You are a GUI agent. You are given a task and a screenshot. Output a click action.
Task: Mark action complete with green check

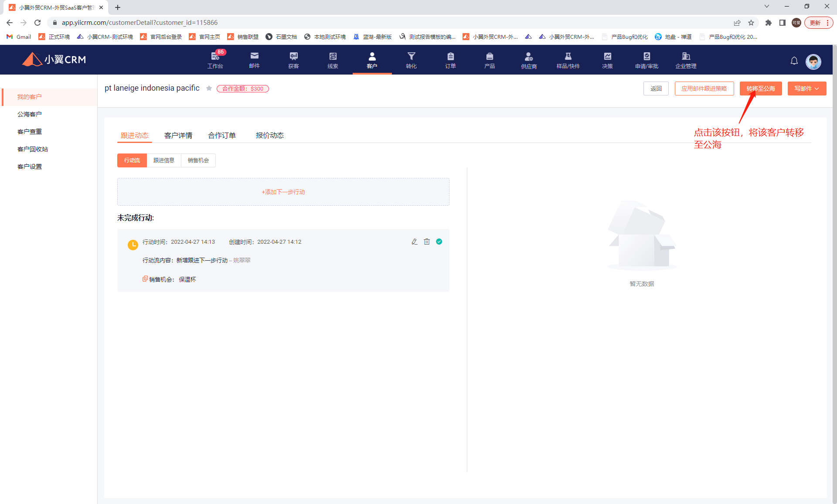439,242
